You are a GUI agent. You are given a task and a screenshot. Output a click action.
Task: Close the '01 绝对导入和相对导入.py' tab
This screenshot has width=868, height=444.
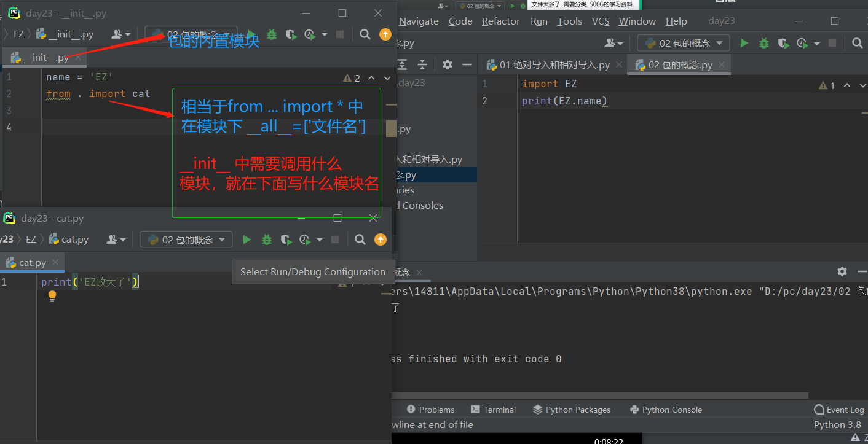click(x=619, y=64)
